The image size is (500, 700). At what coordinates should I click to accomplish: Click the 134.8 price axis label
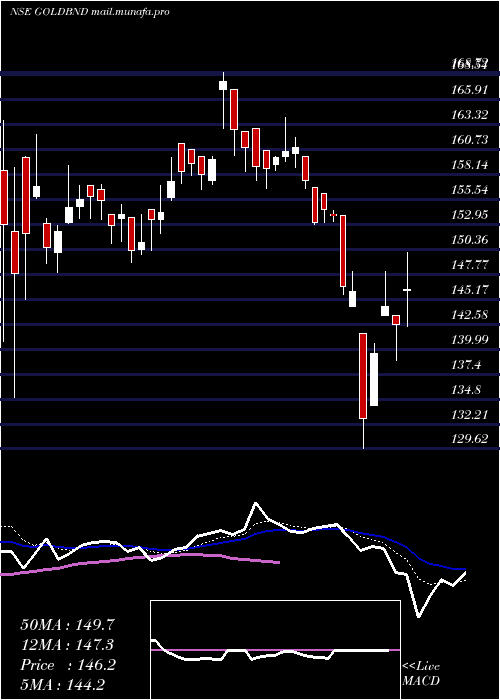[467, 390]
